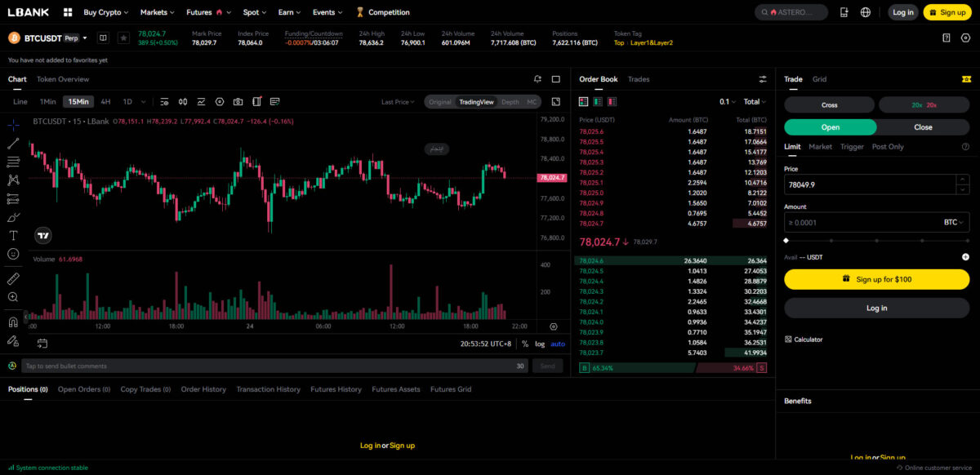
Task: Open the trading guide book icon near BTCUSDT
Action: [x=103, y=38]
